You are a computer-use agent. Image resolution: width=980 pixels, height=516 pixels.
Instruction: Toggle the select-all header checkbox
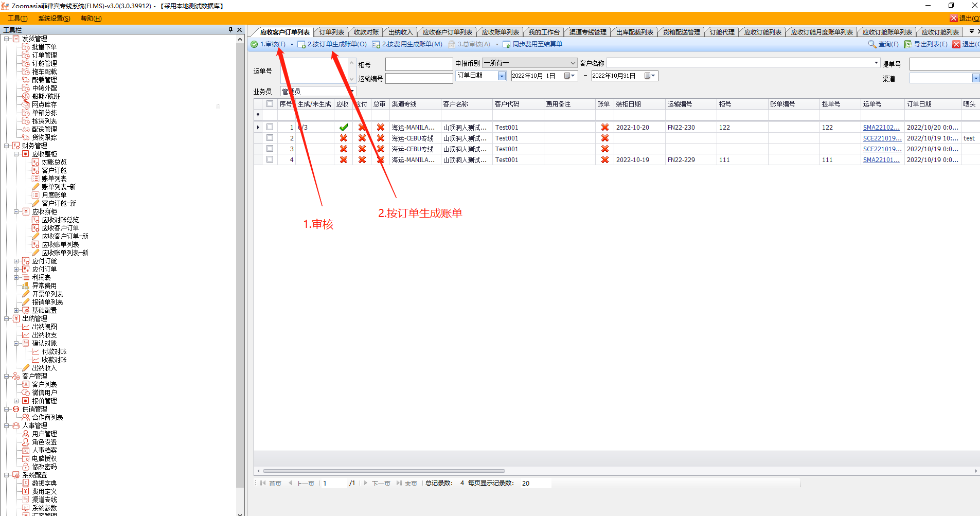click(x=270, y=104)
